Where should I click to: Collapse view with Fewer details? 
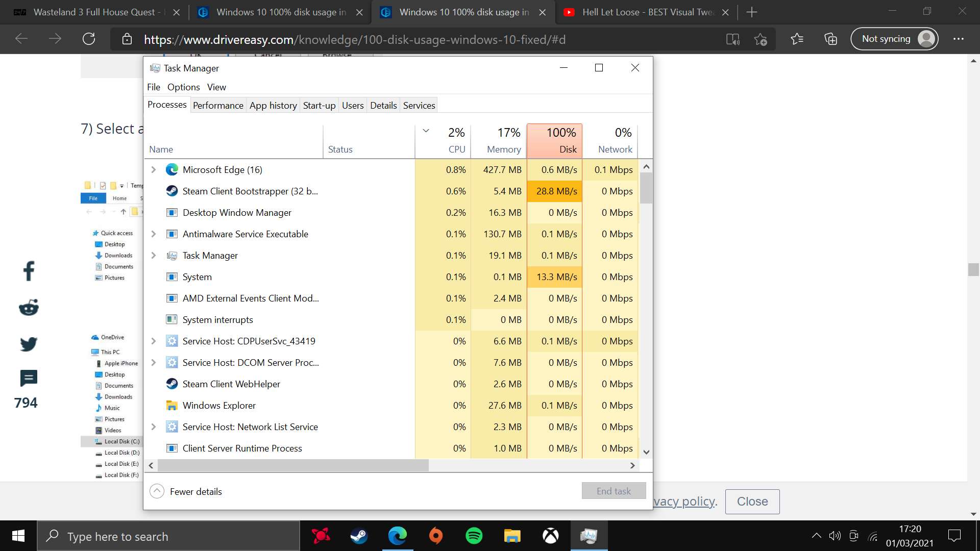click(x=186, y=491)
